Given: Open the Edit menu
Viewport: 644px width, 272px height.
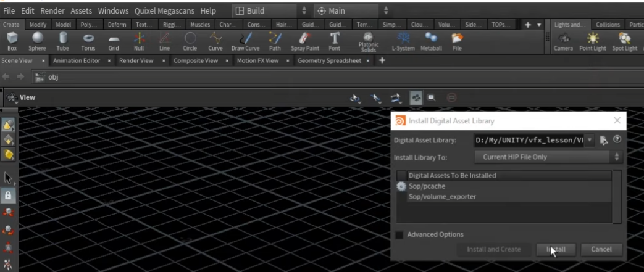Looking at the screenshot, I should (28, 11).
